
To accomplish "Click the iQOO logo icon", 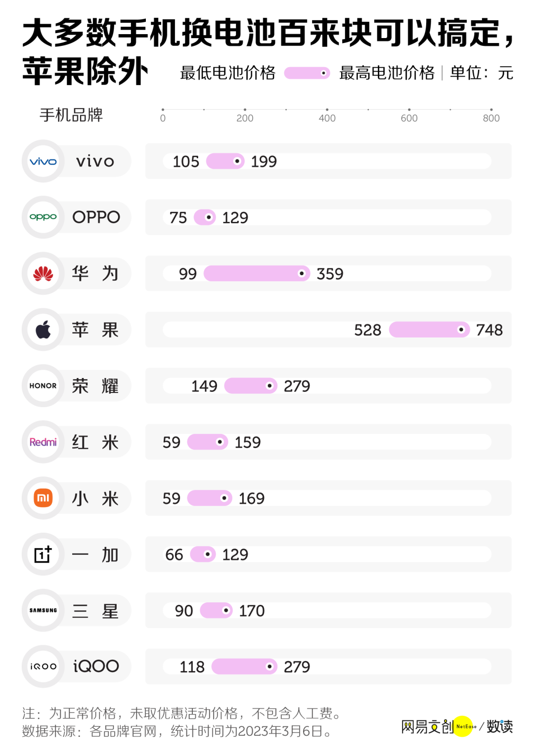I will click(x=43, y=667).
